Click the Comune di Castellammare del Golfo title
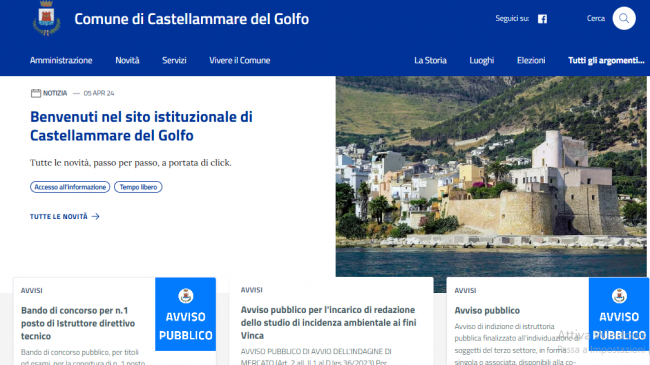Image resolution: width=650 pixels, height=365 pixels. [192, 19]
